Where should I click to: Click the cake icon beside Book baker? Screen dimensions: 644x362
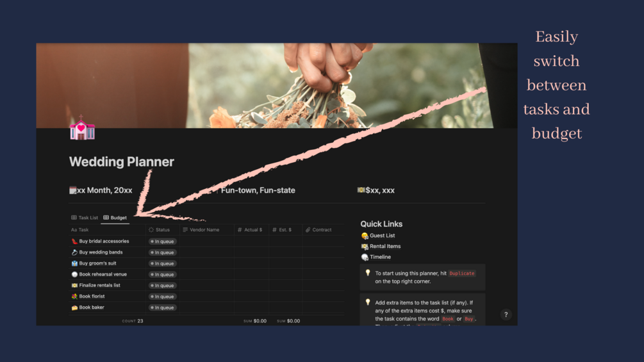click(x=74, y=308)
